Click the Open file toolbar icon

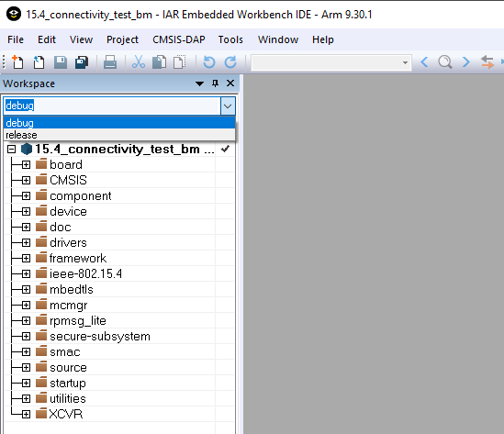click(39, 62)
